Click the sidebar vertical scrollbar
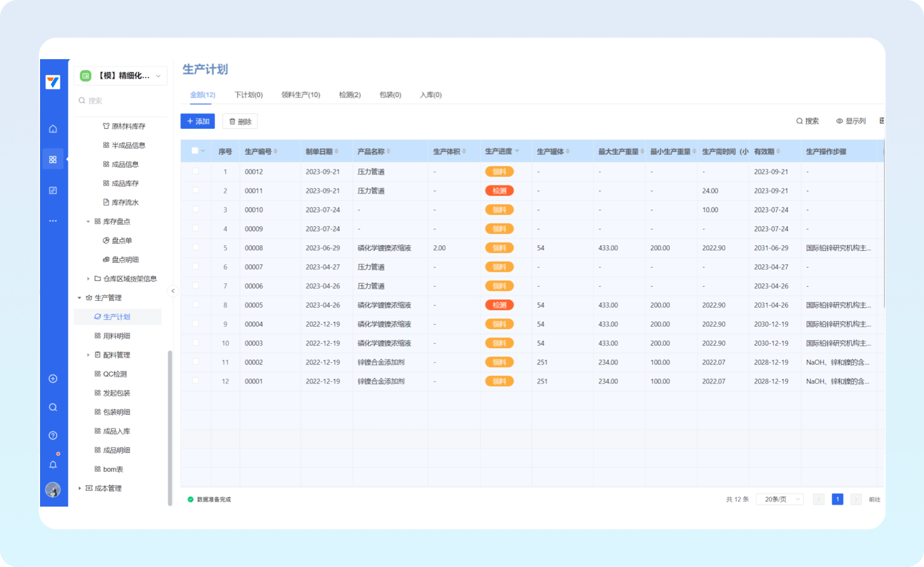This screenshot has width=924, height=567. pyautogui.click(x=170, y=425)
